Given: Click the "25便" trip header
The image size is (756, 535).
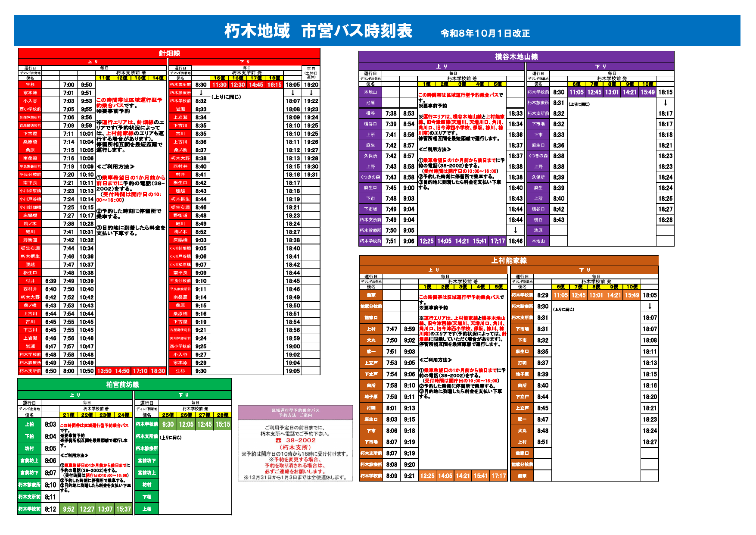Looking at the screenshot, I should pos(168,415).
